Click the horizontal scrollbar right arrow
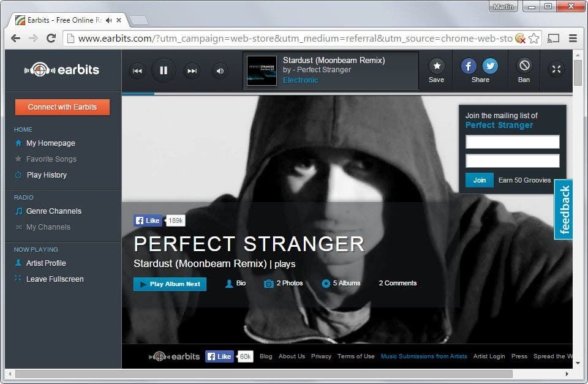The image size is (588, 384). pyautogui.click(x=567, y=374)
